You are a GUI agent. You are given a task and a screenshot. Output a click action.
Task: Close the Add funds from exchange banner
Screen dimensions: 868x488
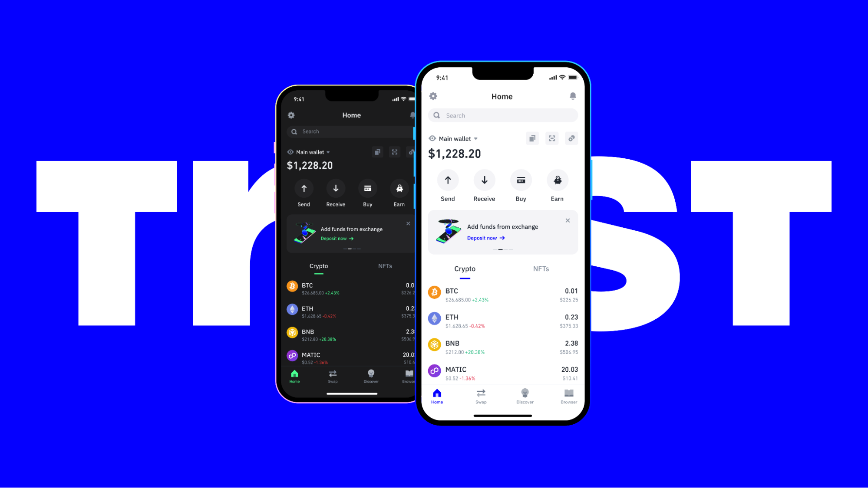tap(568, 220)
